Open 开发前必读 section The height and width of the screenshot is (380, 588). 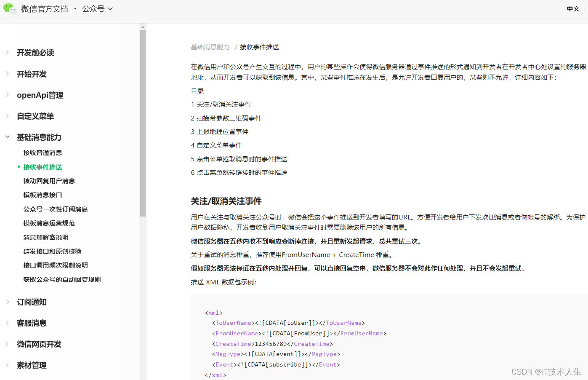pyautogui.click(x=35, y=53)
